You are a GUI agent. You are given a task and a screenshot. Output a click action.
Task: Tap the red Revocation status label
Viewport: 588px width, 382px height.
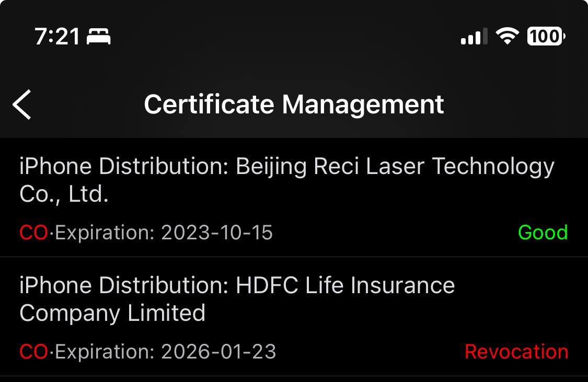point(516,352)
